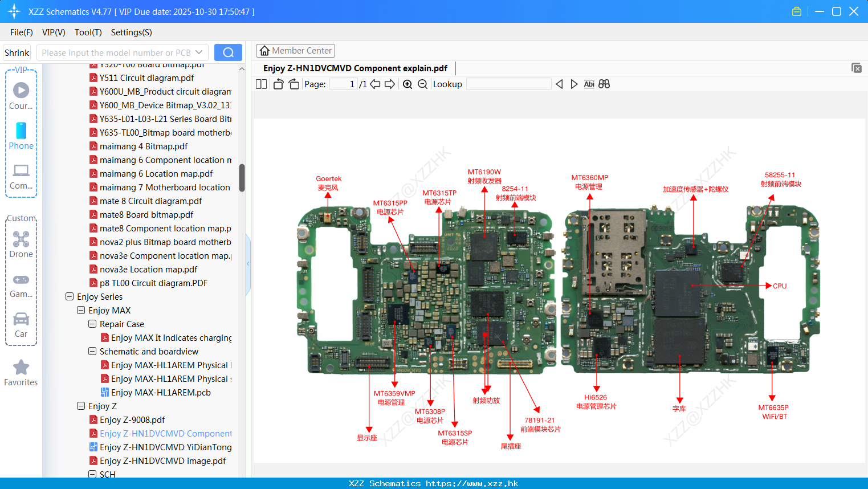
Task: Collapse the left panel splitter handle
Action: [x=248, y=263]
